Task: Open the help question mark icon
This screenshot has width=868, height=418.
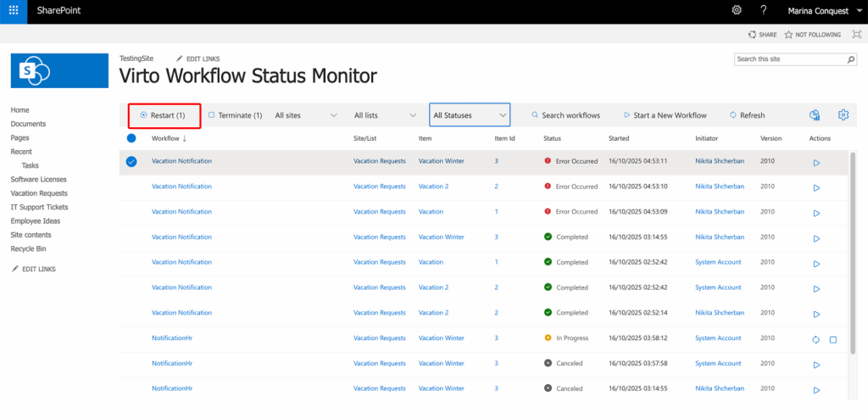Action: pos(764,10)
